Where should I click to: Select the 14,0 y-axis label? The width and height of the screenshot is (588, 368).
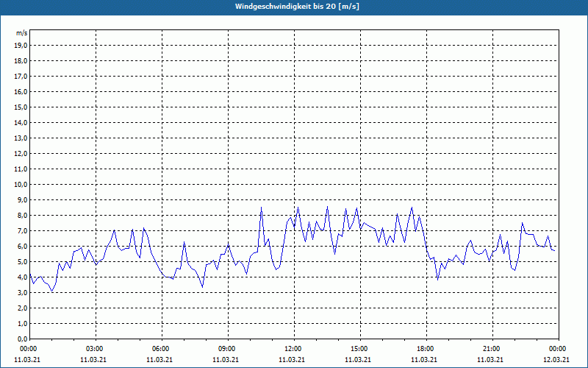click(x=21, y=123)
